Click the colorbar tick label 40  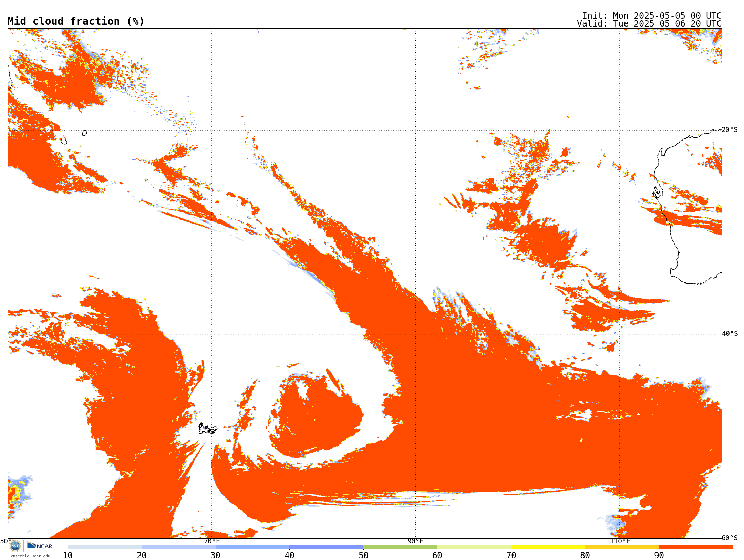point(290,556)
